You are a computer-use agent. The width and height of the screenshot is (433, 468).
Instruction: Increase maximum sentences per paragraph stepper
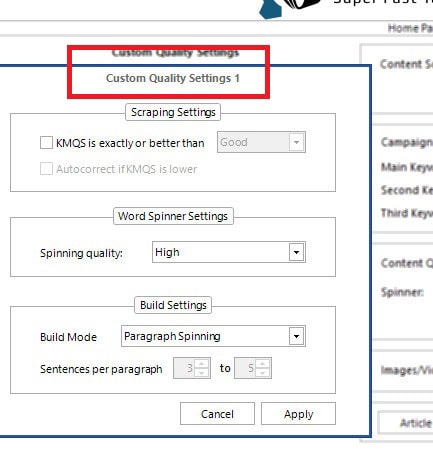pyautogui.click(x=263, y=364)
